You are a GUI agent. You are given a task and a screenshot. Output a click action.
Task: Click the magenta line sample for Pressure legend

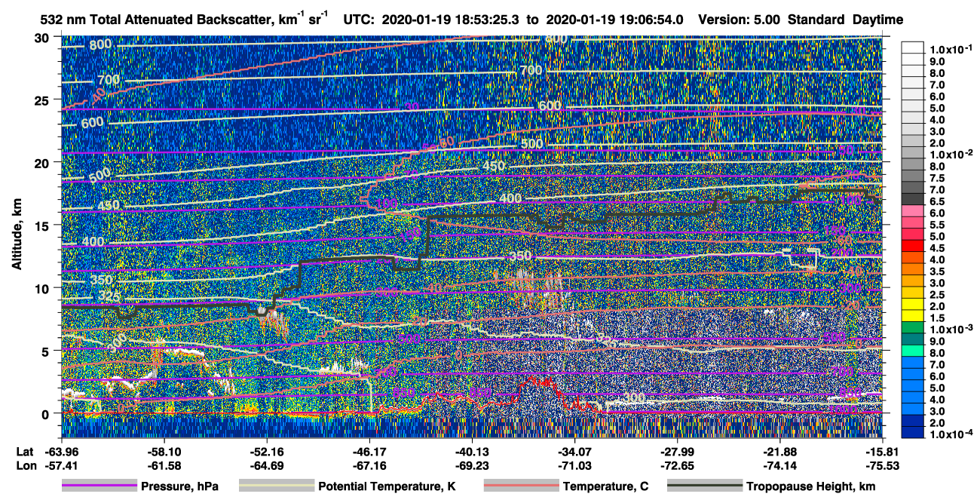click(x=100, y=486)
